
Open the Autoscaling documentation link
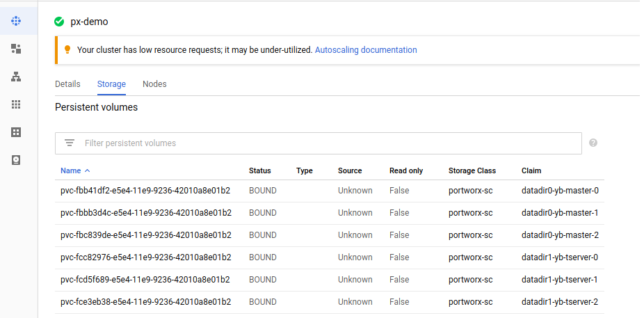[x=366, y=50]
